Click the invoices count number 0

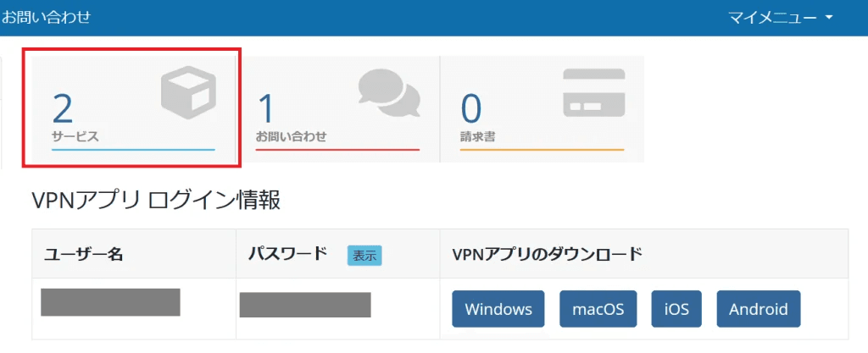pos(471,108)
